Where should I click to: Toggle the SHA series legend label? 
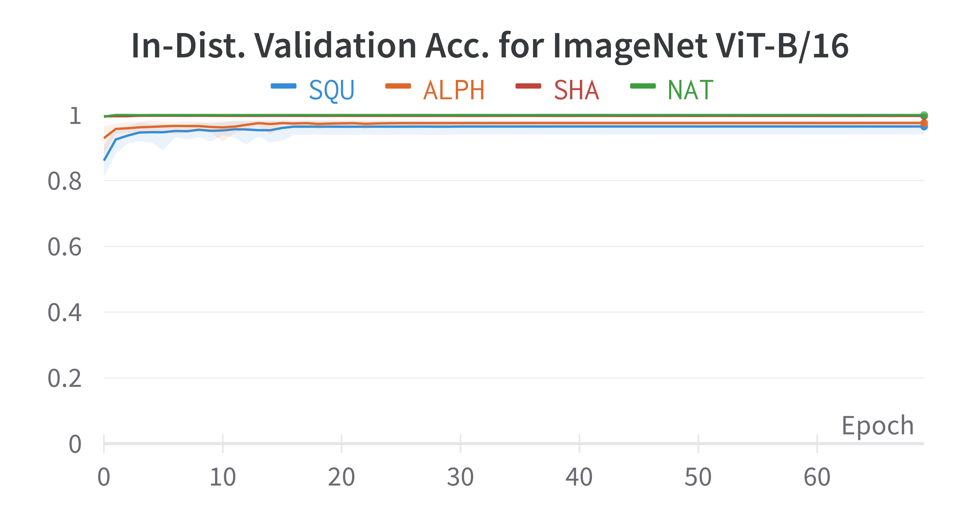point(576,90)
